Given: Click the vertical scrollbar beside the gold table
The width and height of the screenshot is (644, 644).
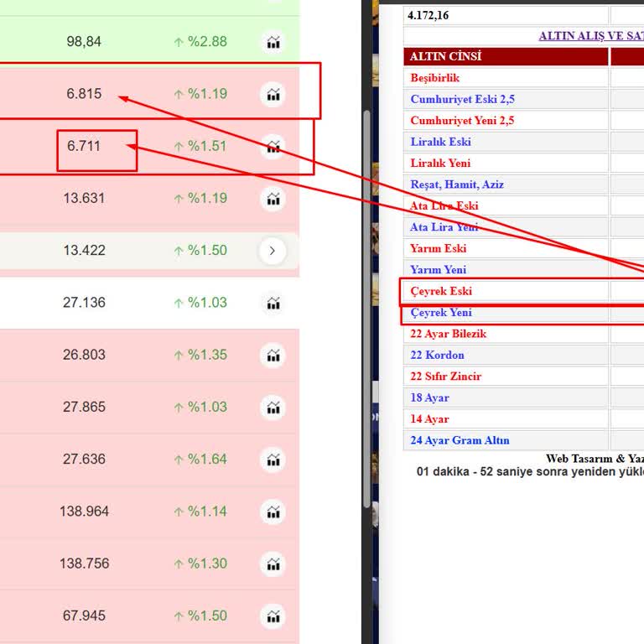Looking at the screenshot, I should pyautogui.click(x=366, y=310).
